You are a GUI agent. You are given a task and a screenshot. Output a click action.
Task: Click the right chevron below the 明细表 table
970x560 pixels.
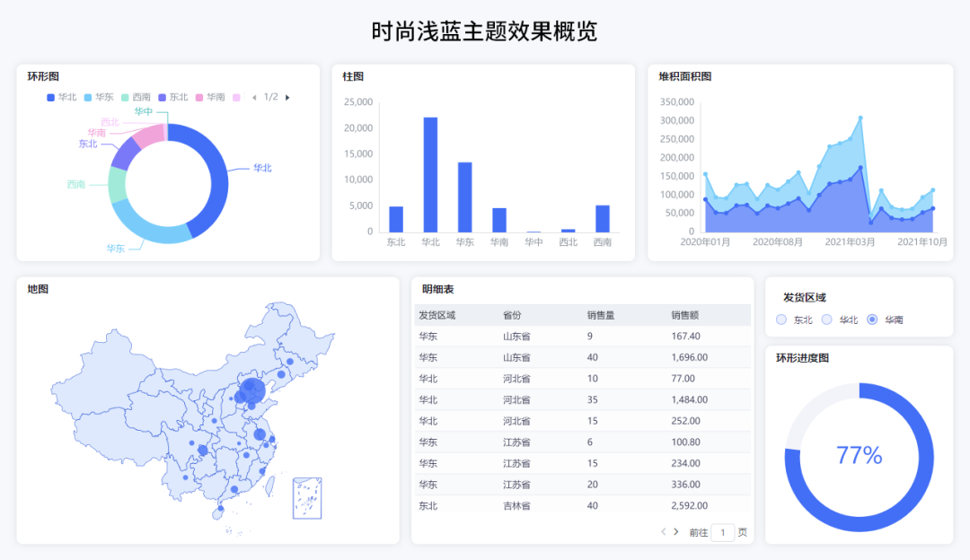[x=675, y=531]
